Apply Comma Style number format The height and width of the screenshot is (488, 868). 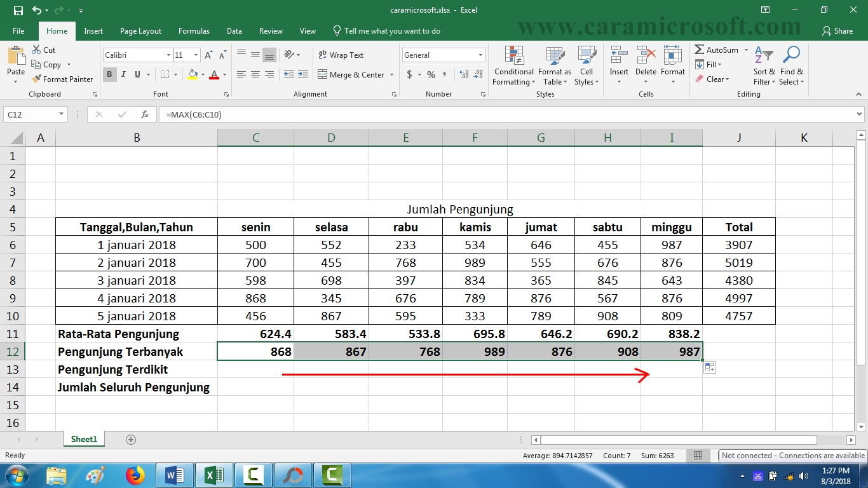446,74
